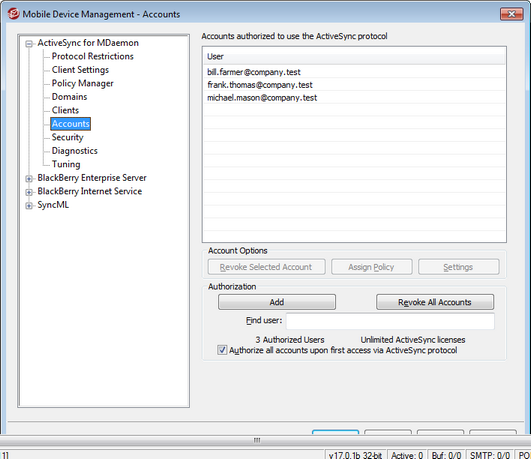Screen dimensions: 531x459
Task: Expand the BlackBerry Enterprise Server node
Action: 29,179
